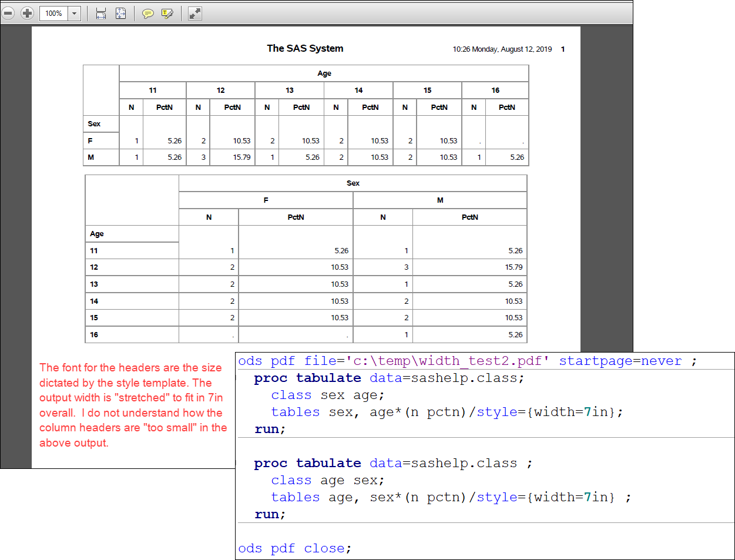Image resolution: width=735 pixels, height=560 pixels.
Task: Click the 'proc tabulate' keyword in the code
Action: tap(308, 378)
